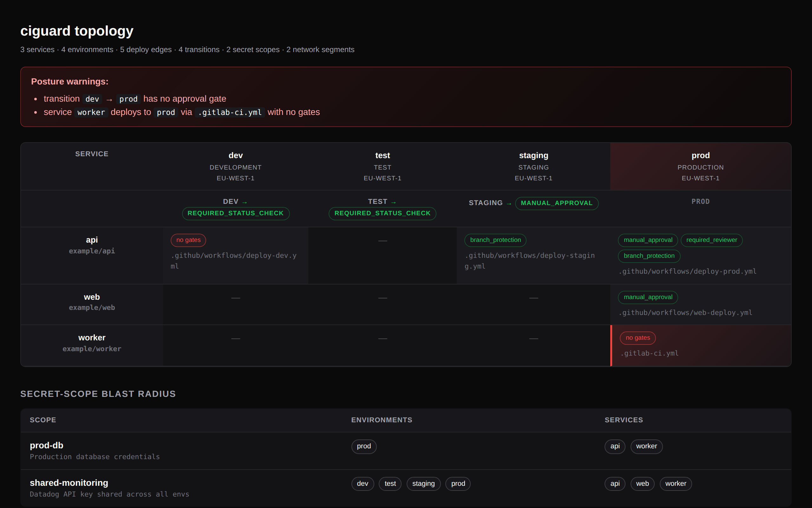The width and height of the screenshot is (812, 508).
Task: Click the SERVICES column header
Action: coord(624,420)
